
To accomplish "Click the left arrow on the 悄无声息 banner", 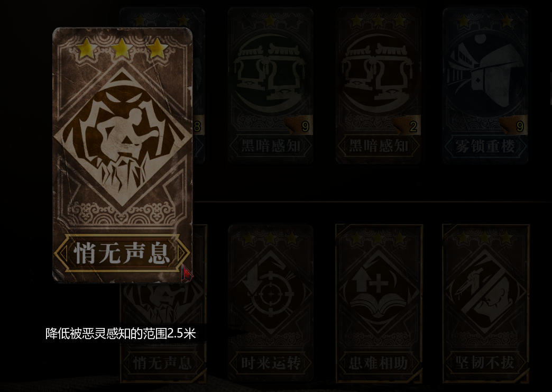I will click(63, 253).
